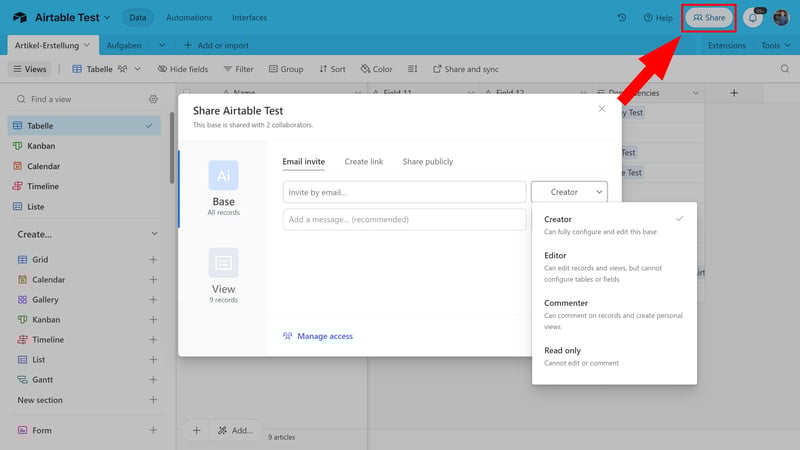The width and height of the screenshot is (800, 450).
Task: Open the Kanban view in sidebar
Action: pos(84,146)
